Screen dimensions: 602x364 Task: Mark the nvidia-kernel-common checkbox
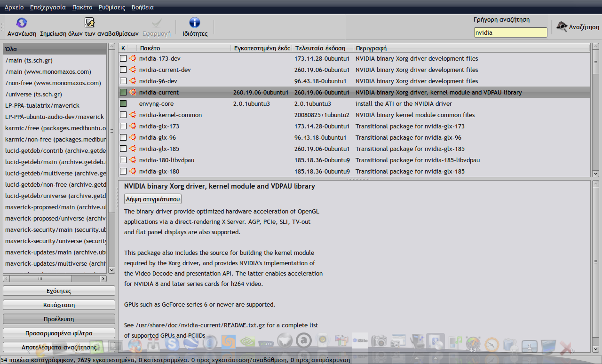coord(123,115)
